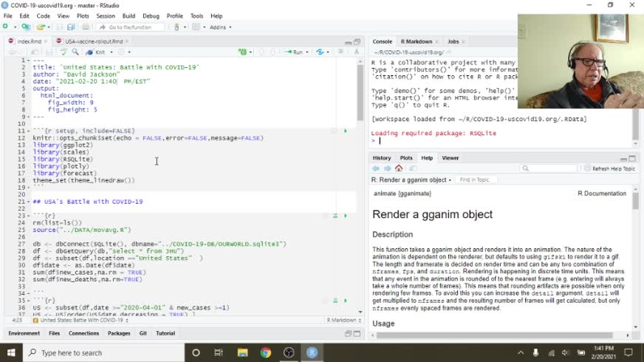
Task: Go forward in Help pane
Action: [x=387, y=168]
